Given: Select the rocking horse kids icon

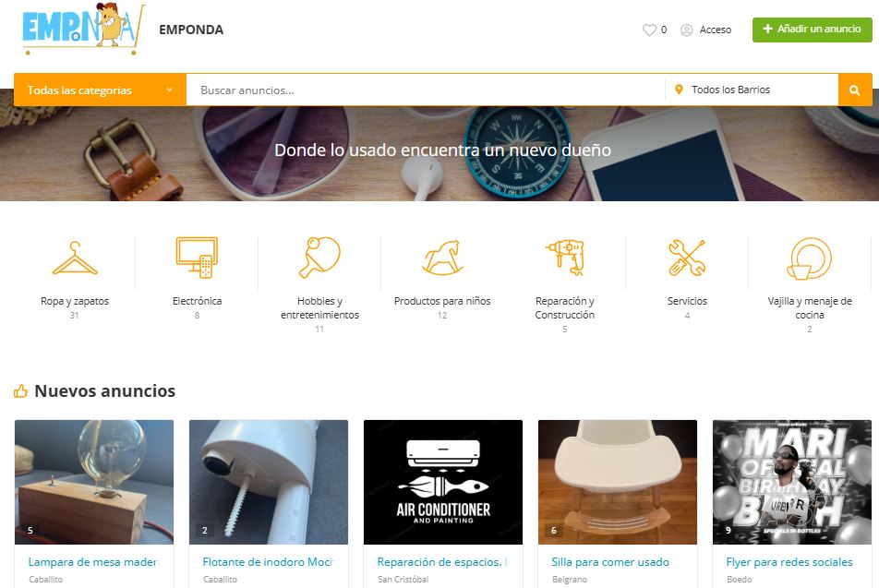Looking at the screenshot, I should point(442,258).
